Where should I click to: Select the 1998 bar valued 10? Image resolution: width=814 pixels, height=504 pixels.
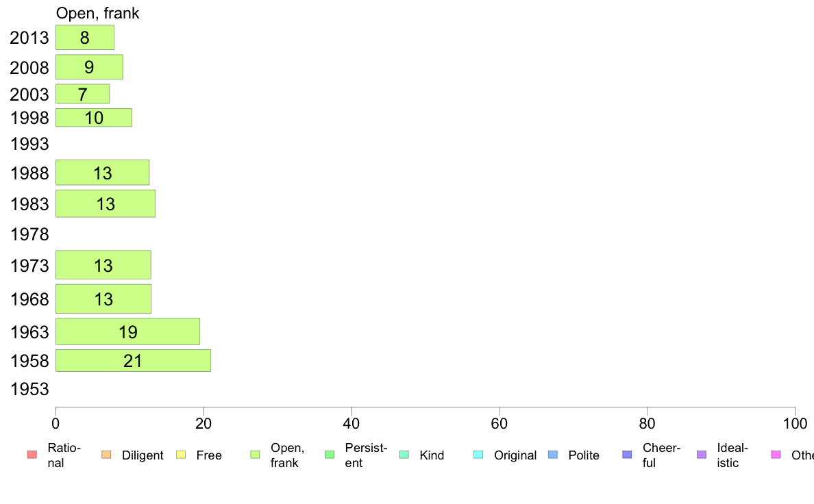pos(94,118)
